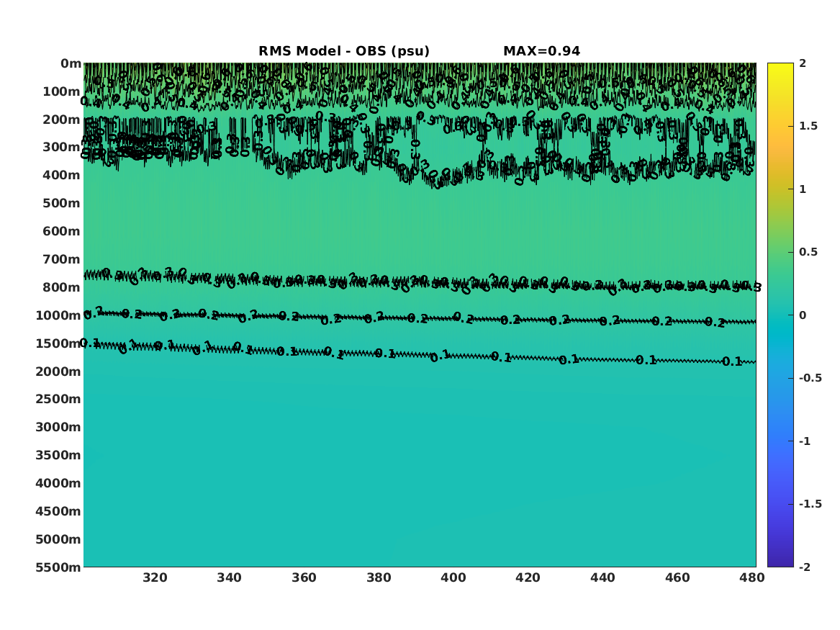Click the '200m' depth axis label
840x630 pixels.
coord(62,120)
